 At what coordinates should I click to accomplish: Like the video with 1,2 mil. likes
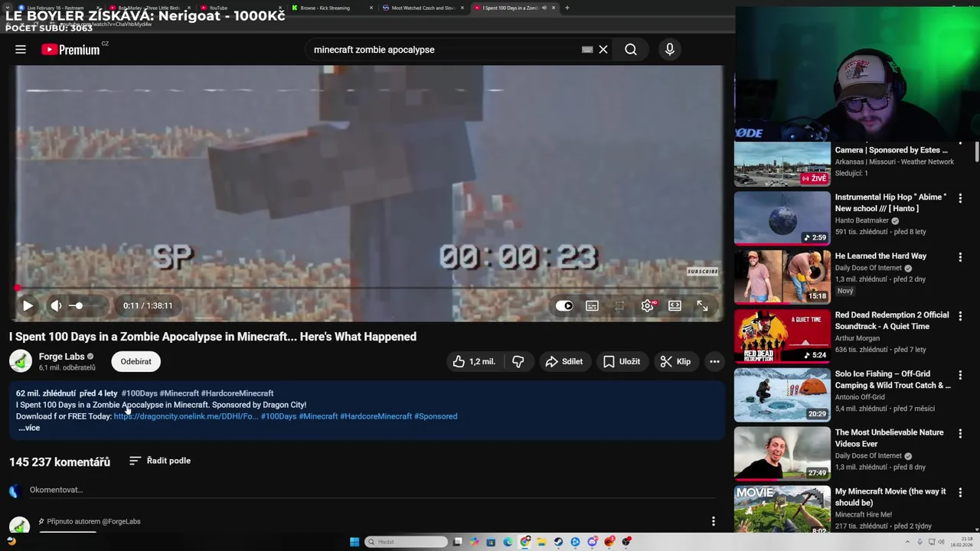click(474, 361)
